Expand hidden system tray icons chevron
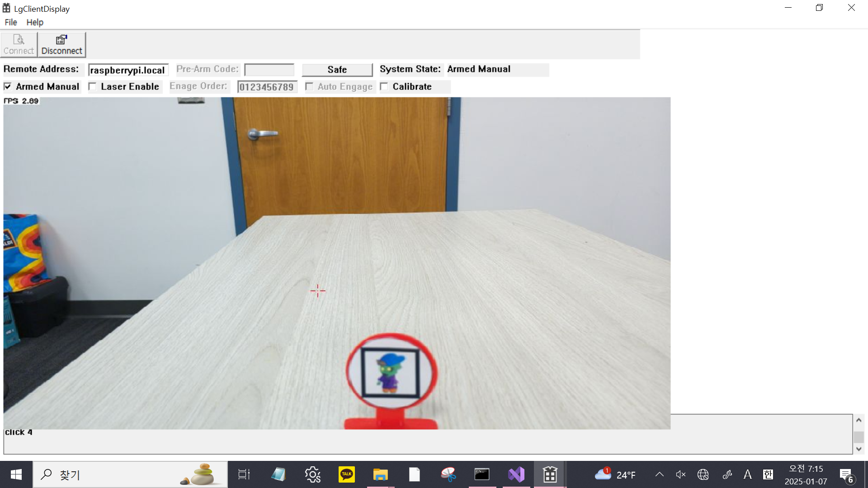868x488 pixels. pyautogui.click(x=659, y=474)
